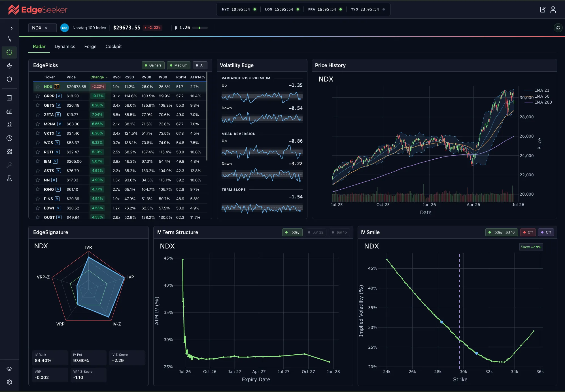Switch to the Radar tab
565x392 pixels.
[x=39, y=46]
